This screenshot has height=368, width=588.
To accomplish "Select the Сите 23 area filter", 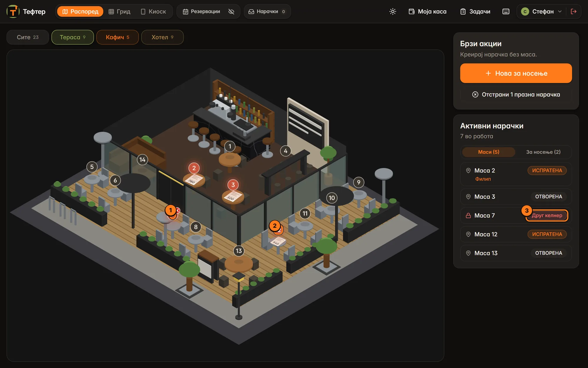I will 28,37.
